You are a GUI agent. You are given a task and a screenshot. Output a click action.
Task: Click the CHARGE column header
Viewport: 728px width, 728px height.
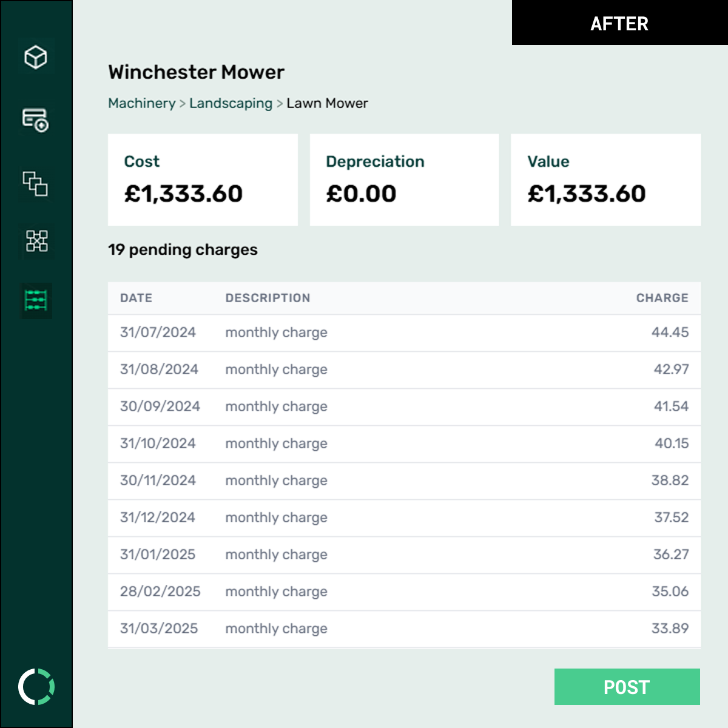pyautogui.click(x=662, y=298)
